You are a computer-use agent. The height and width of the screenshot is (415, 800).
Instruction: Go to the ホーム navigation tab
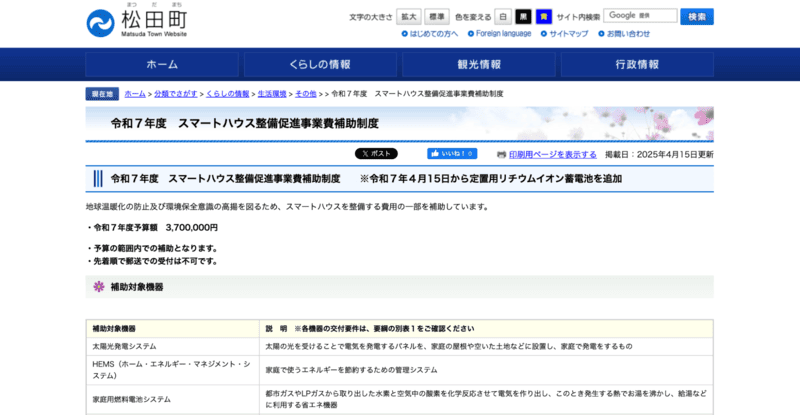tap(162, 64)
